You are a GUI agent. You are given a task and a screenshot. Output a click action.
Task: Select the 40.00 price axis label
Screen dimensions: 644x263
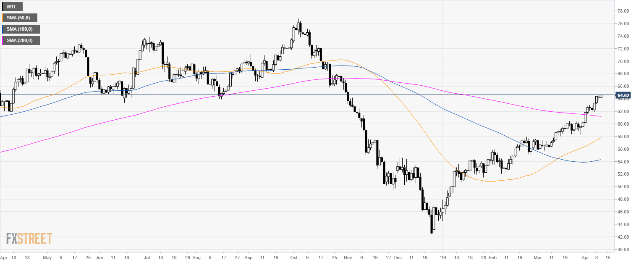[x=623, y=250]
